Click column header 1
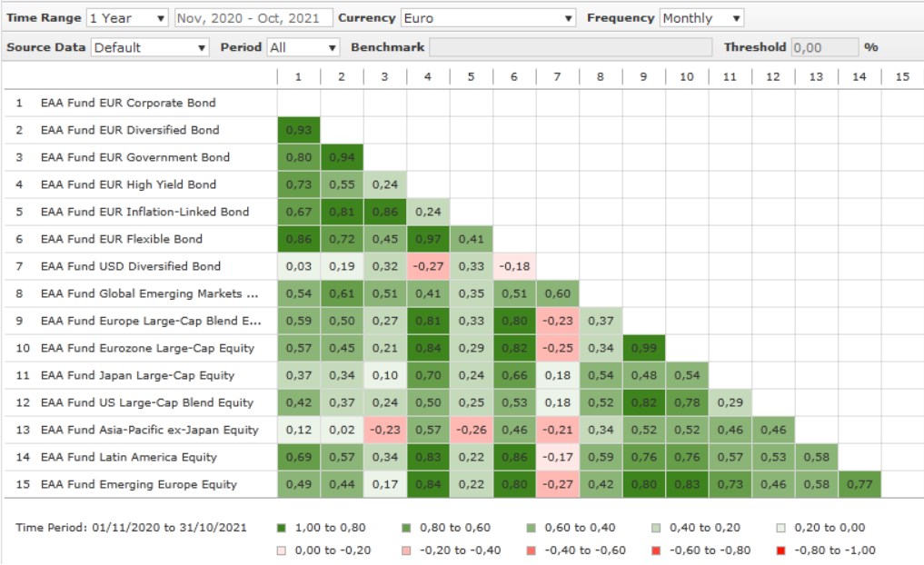Viewport: 924px width, 565px height. pos(298,77)
